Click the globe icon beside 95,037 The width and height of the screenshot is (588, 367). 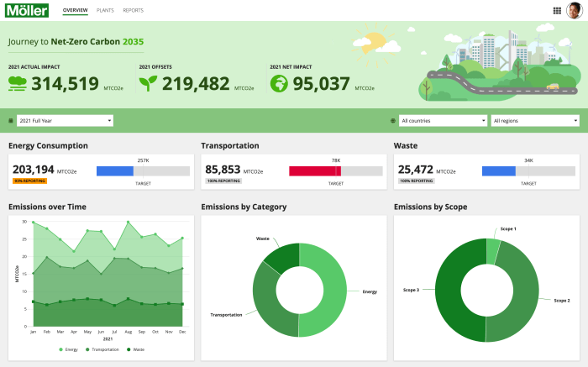[x=279, y=84]
